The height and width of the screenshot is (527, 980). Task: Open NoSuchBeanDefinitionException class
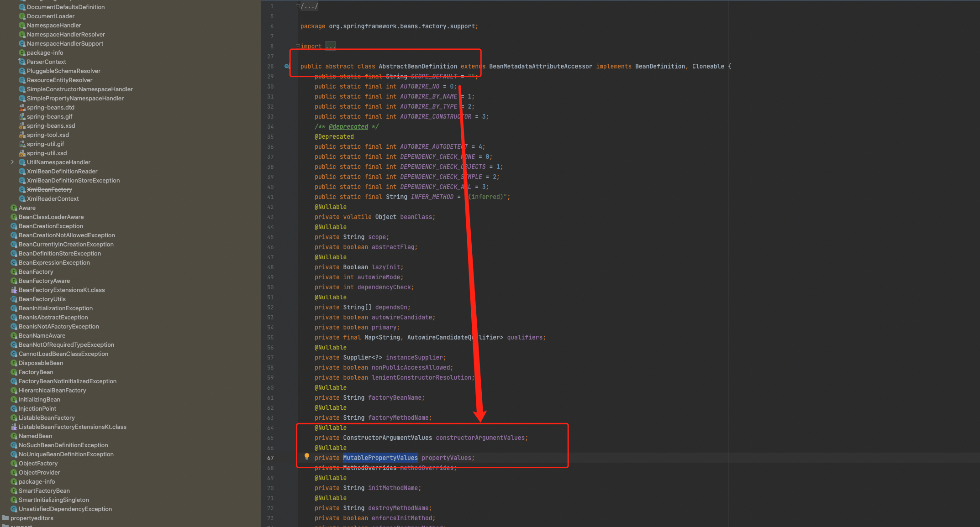tap(63, 445)
